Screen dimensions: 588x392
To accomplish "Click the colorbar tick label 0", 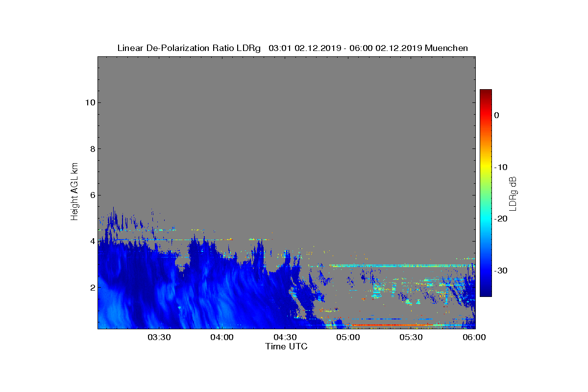I will (x=496, y=115).
